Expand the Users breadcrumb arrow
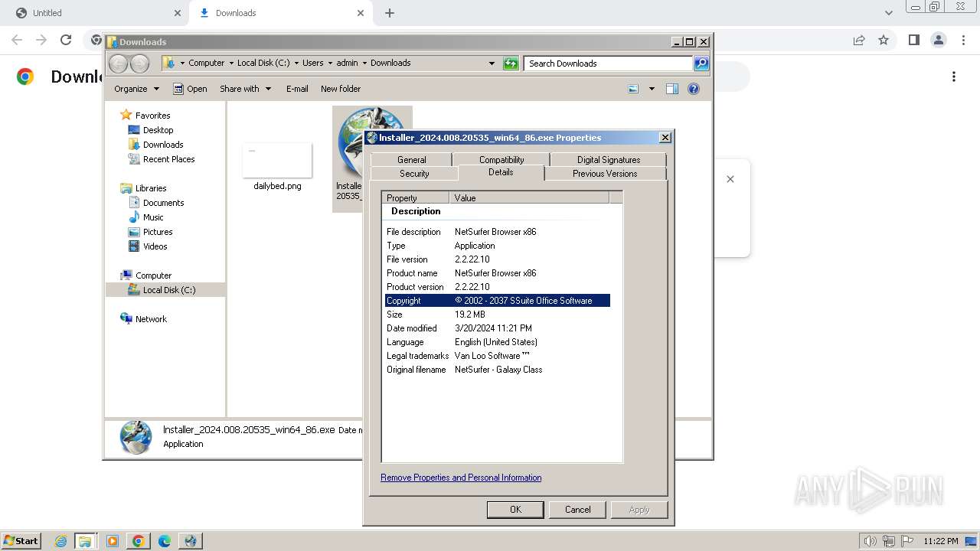980x551 pixels. coord(330,64)
